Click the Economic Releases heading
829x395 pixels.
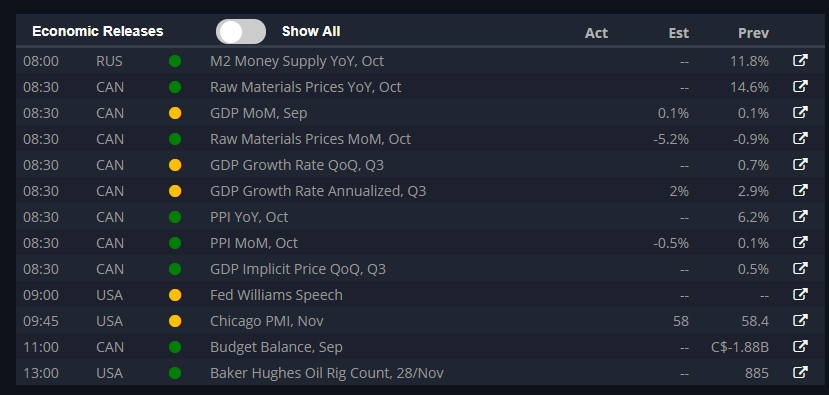pos(98,31)
